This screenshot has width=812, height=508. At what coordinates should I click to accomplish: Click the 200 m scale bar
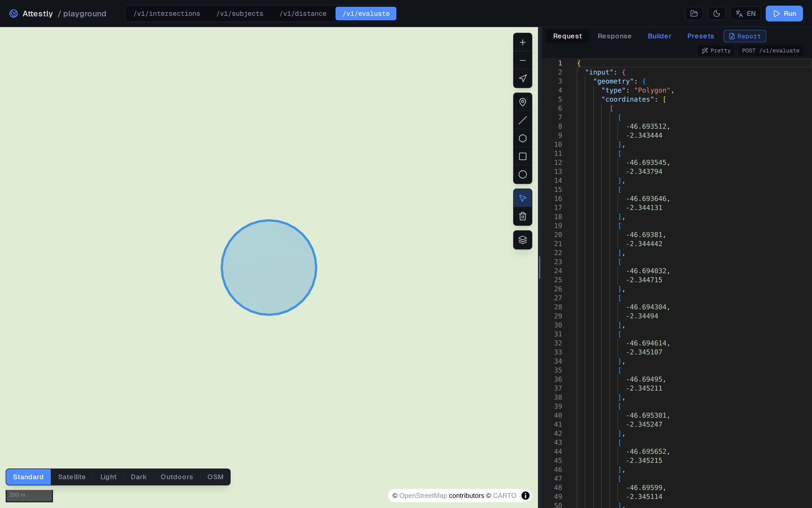coord(29,496)
